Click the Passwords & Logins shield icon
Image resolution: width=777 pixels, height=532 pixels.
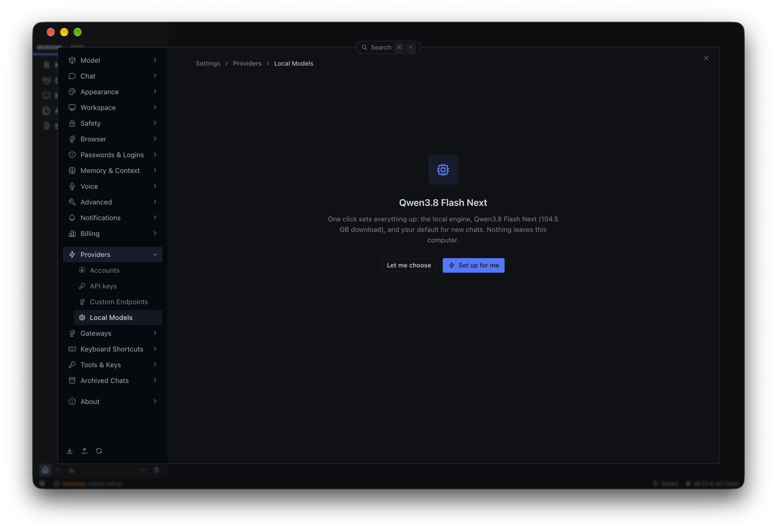[72, 154]
